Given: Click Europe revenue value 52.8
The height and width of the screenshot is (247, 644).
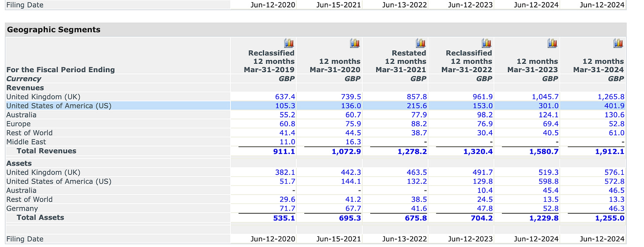Looking at the screenshot, I should pos(617,124).
